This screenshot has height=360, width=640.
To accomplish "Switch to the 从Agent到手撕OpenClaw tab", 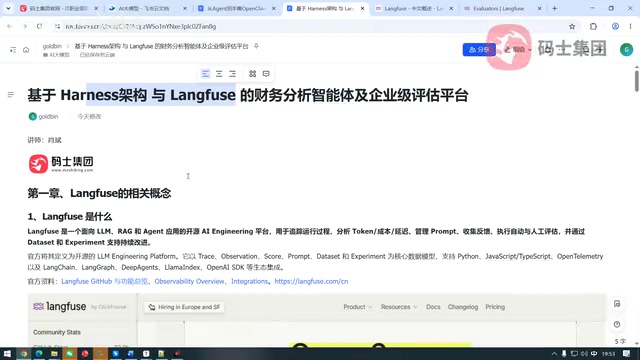I will pos(237,8).
